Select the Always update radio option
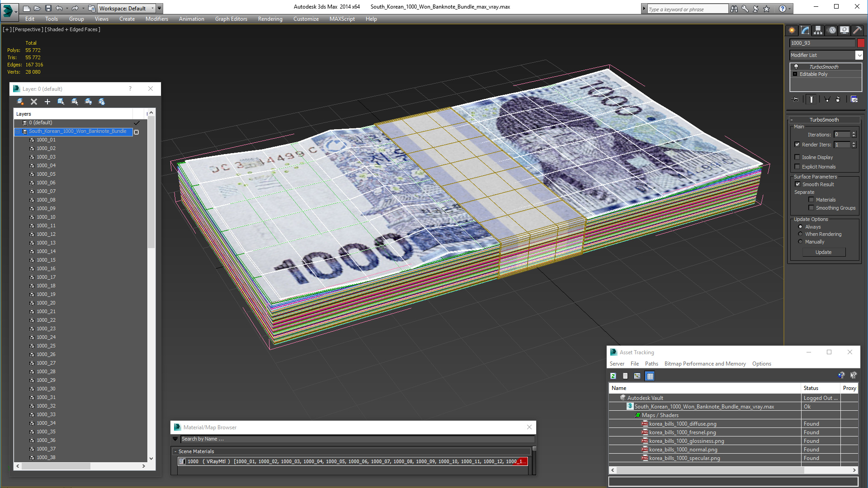868x488 pixels. [x=801, y=227]
